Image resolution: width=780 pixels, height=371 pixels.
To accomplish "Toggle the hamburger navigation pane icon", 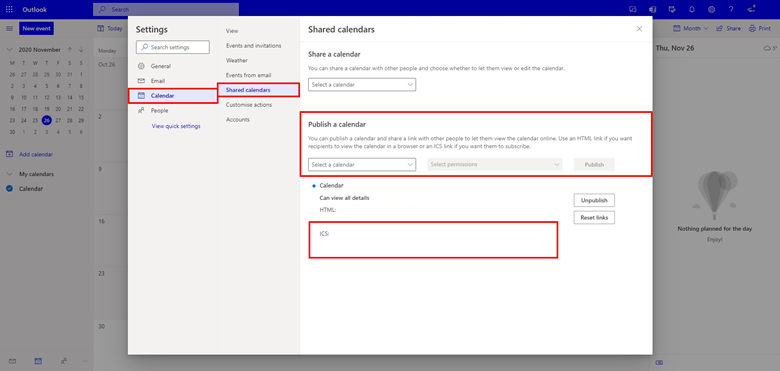I will (x=9, y=28).
